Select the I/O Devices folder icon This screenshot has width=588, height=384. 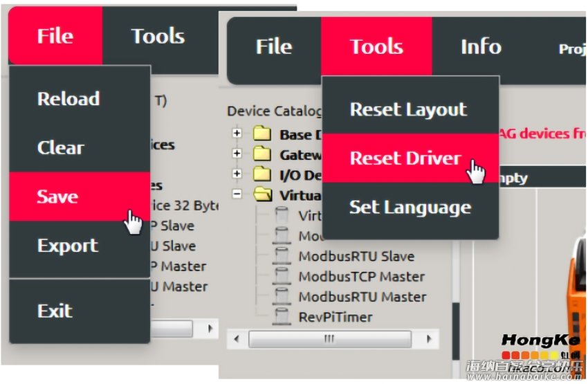coord(262,174)
